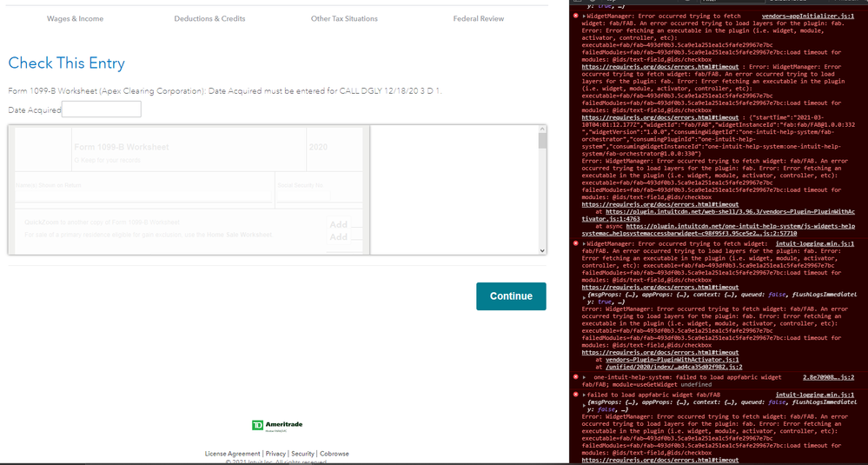This screenshot has width=868, height=465.
Task: Click error icon beside one-intuit-help-system message
Action: pos(575,377)
